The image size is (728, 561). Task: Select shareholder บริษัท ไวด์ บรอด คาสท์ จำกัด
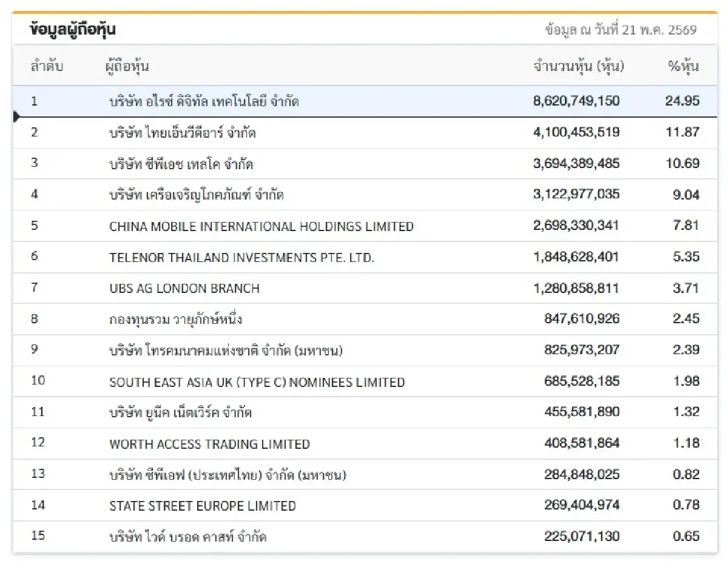point(187,537)
